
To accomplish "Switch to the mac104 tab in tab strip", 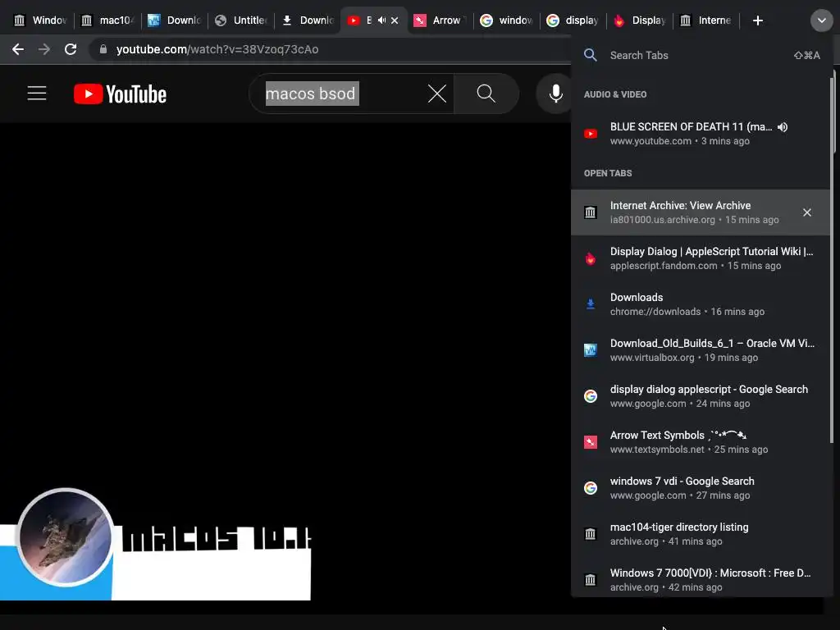I will tap(107, 21).
